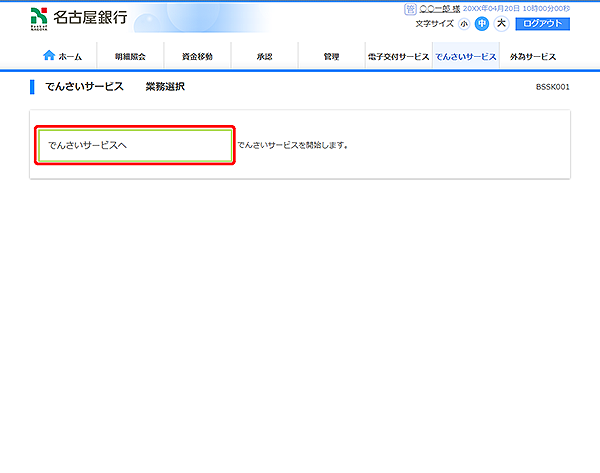Set font size to 小 (small)
Image resolution: width=600 pixels, height=473 pixels.
(465, 24)
